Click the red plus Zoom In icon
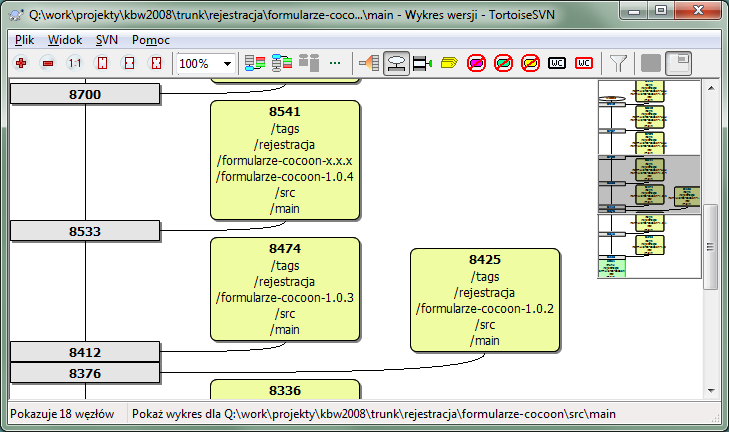Screen dimensions: 729x432 (20, 63)
